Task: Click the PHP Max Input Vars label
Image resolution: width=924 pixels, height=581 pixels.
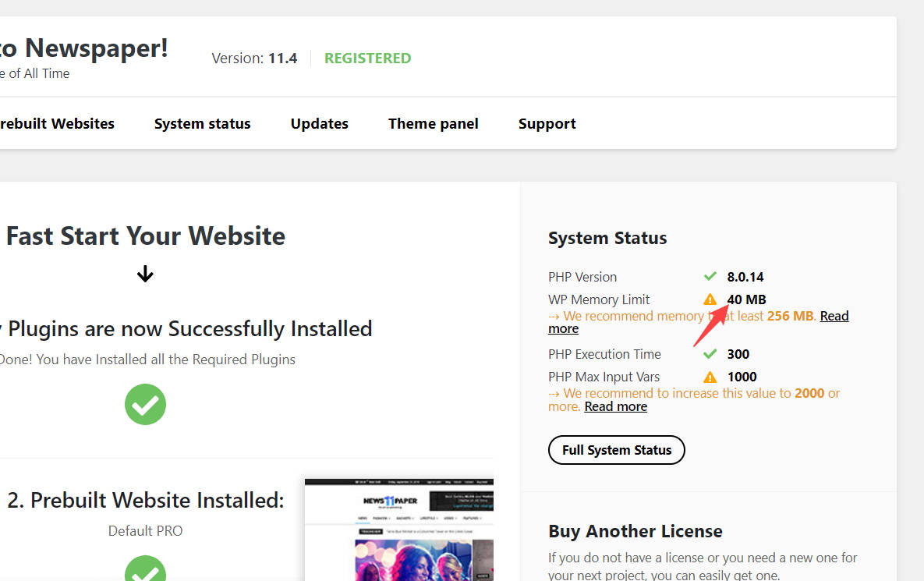Action: [x=604, y=377]
